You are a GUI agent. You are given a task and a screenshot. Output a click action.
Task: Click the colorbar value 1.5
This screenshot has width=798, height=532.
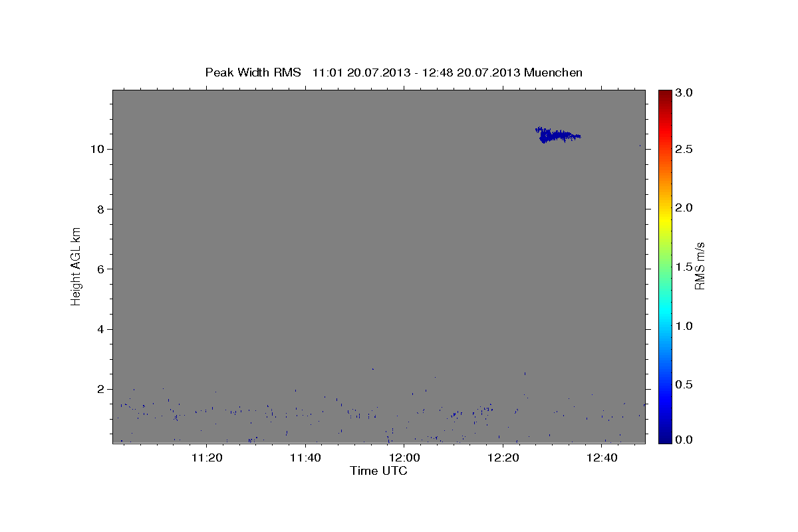684,267
